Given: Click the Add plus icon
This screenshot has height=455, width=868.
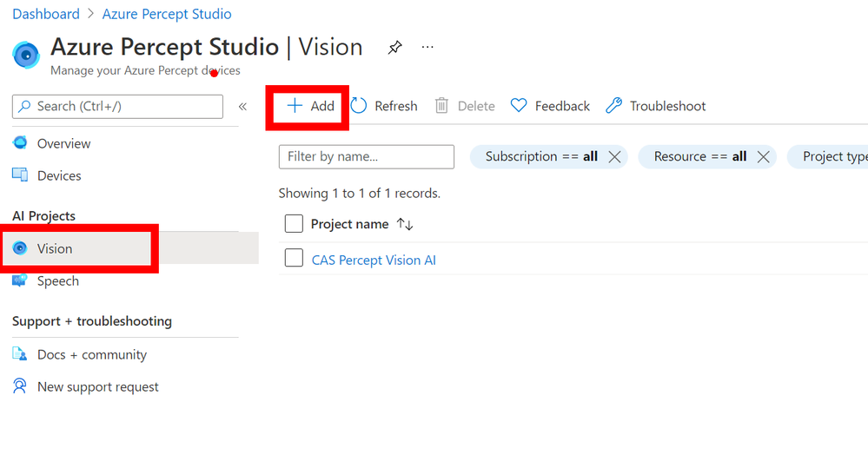Looking at the screenshot, I should 295,106.
